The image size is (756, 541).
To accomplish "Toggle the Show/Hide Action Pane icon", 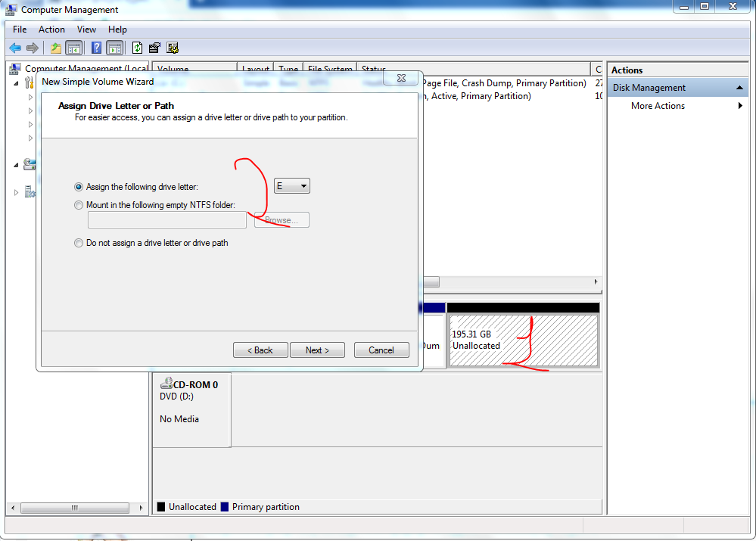I will pos(114,48).
